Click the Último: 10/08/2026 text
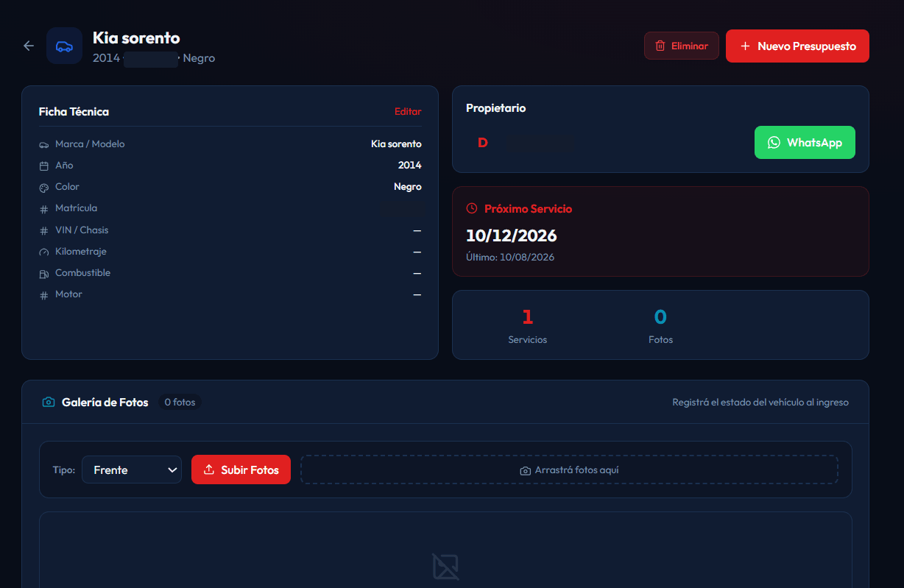Image resolution: width=904 pixels, height=588 pixels. pyautogui.click(x=510, y=258)
